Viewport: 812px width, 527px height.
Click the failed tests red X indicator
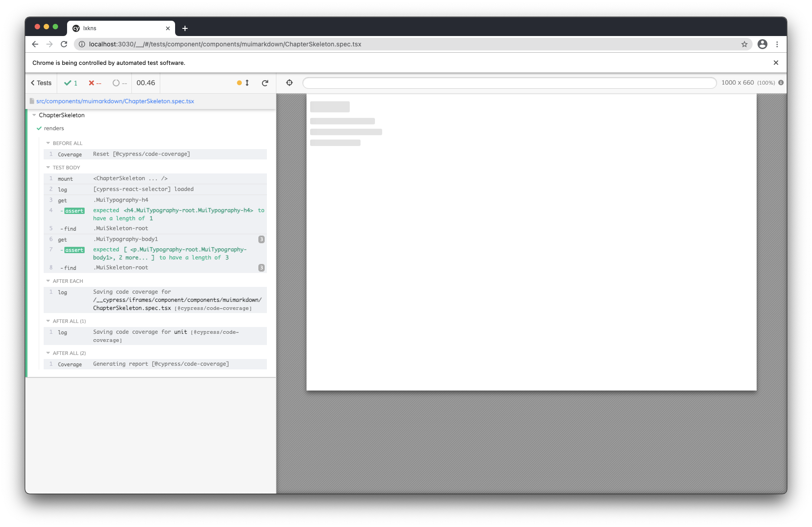[x=95, y=83]
